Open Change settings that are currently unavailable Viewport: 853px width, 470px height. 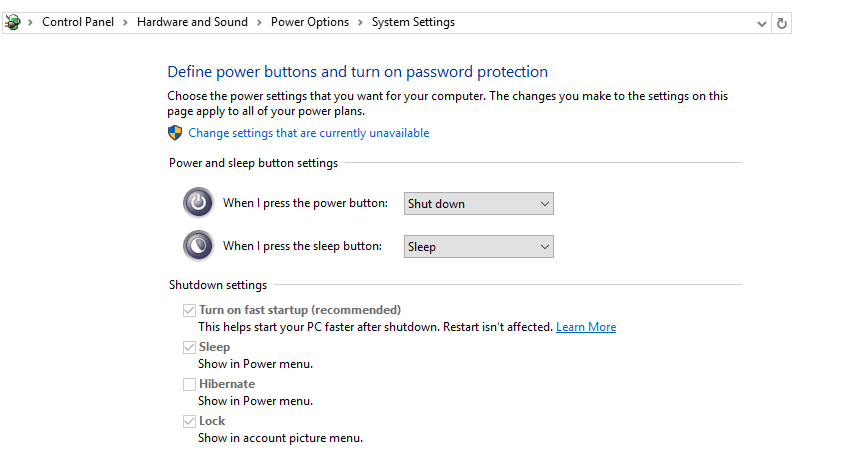[308, 133]
